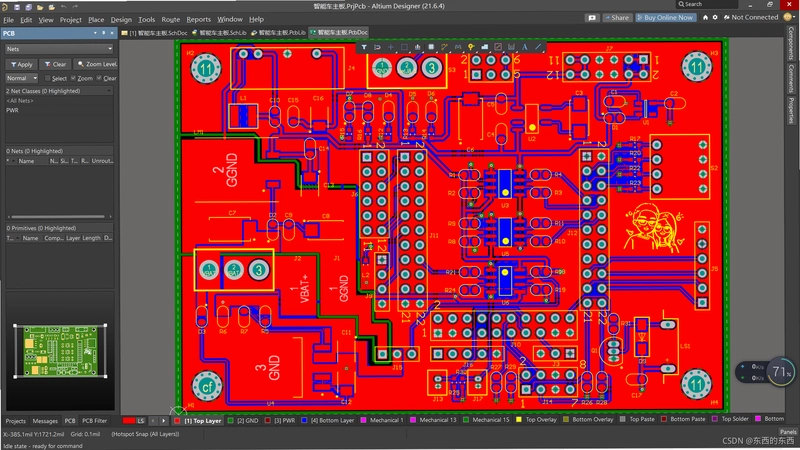This screenshot has height=450, width=800.
Task: Open the Reports menu
Action: (x=198, y=19)
